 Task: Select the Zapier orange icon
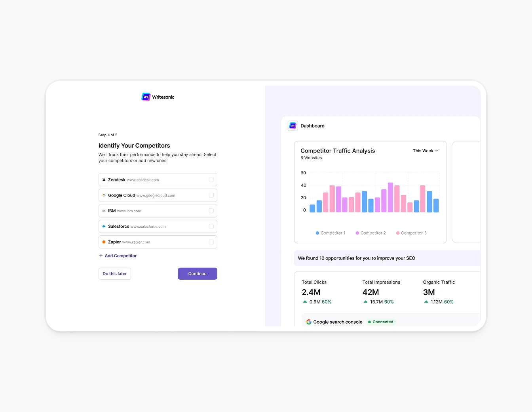pyautogui.click(x=104, y=242)
